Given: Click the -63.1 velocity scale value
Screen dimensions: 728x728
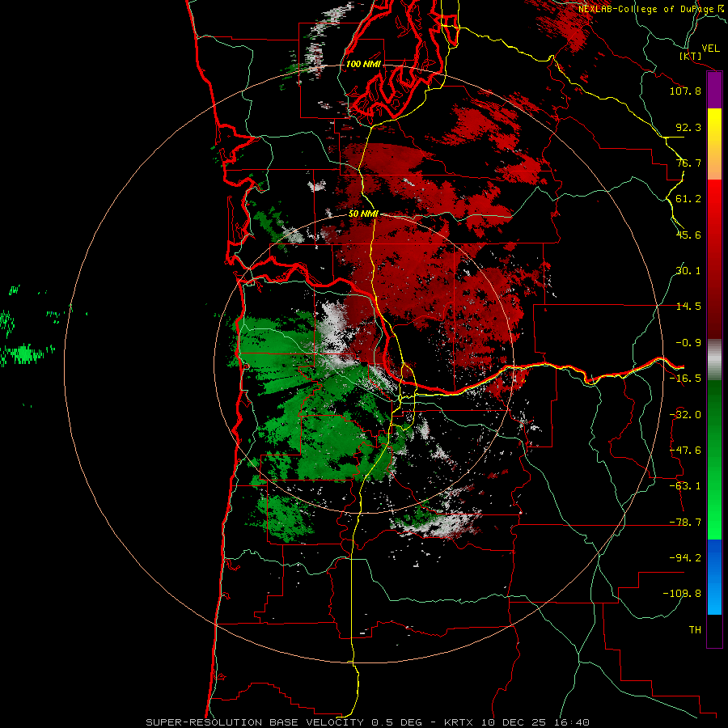Looking at the screenshot, I should tap(685, 486).
